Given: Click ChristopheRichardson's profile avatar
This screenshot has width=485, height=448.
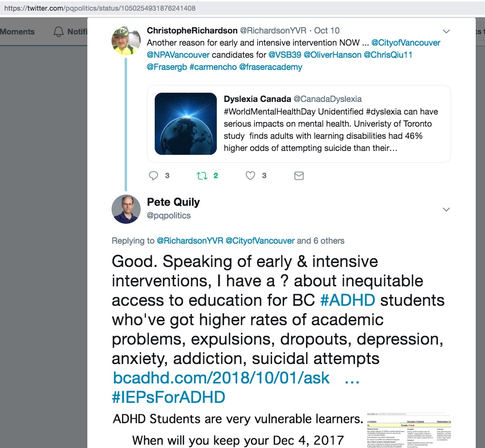Looking at the screenshot, I should (x=126, y=40).
